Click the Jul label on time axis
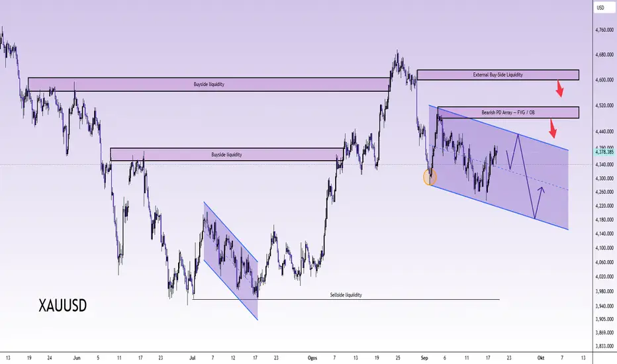Viewport: 617px width, 364px height. [193, 357]
